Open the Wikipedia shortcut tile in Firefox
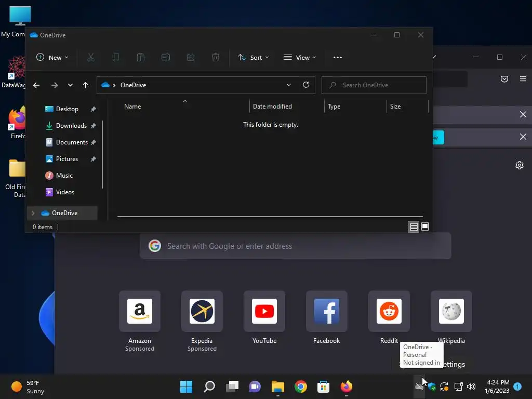The width and height of the screenshot is (532, 399). 451,312
